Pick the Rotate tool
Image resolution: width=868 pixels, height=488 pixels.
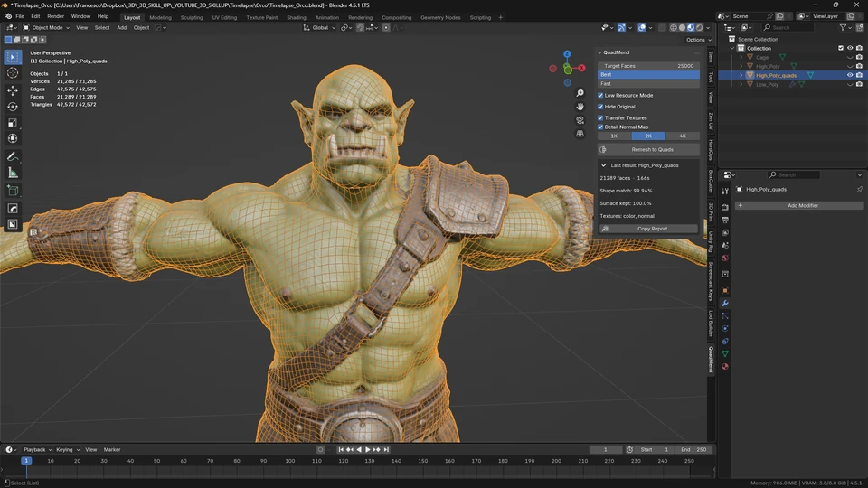[13, 107]
